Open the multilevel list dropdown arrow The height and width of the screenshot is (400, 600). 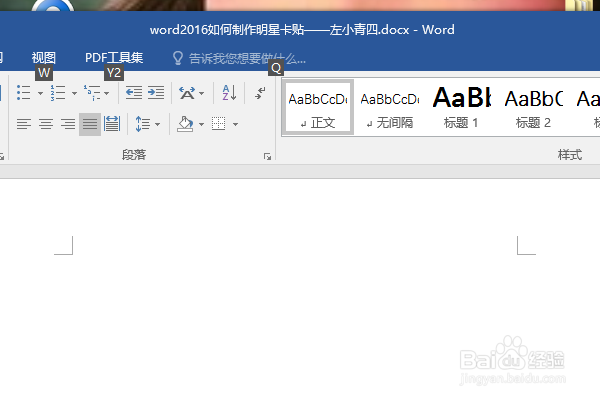click(x=107, y=93)
